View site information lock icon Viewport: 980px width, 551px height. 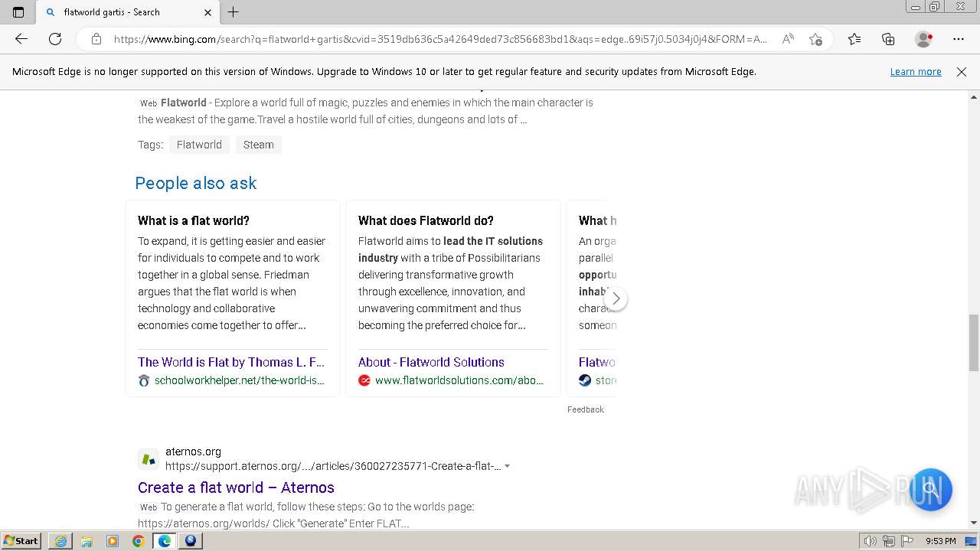[x=96, y=39]
